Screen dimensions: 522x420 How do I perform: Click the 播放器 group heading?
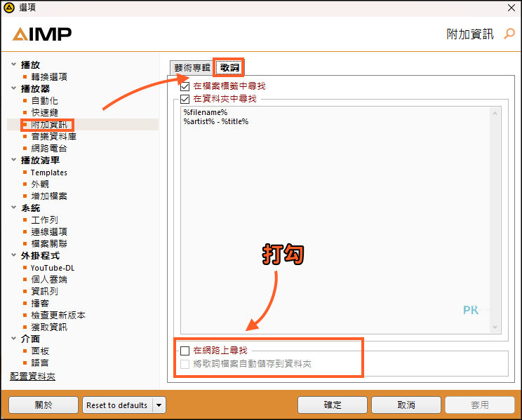click(x=35, y=89)
